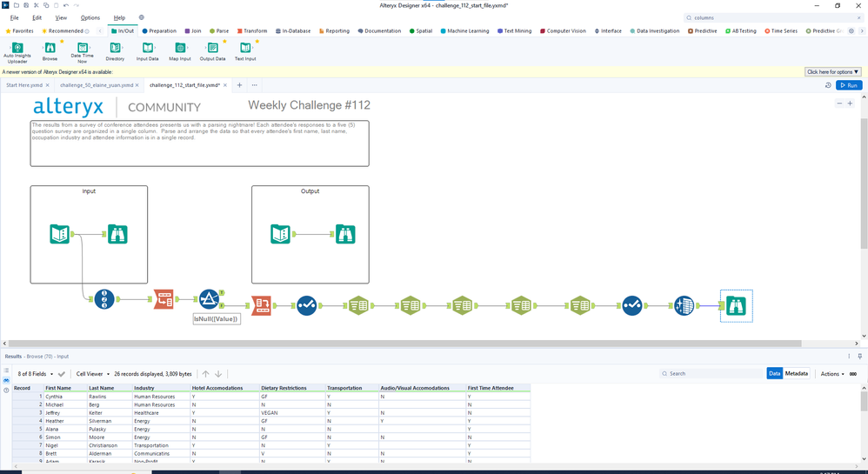Click the Cut scissors icon
The image size is (868, 474).
[x=36, y=5]
